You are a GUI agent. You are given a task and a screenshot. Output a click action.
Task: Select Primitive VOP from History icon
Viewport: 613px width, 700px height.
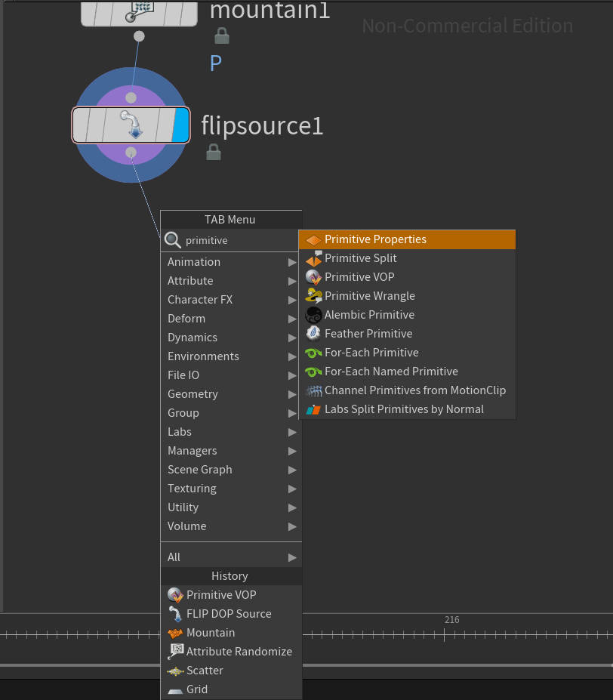(175, 595)
